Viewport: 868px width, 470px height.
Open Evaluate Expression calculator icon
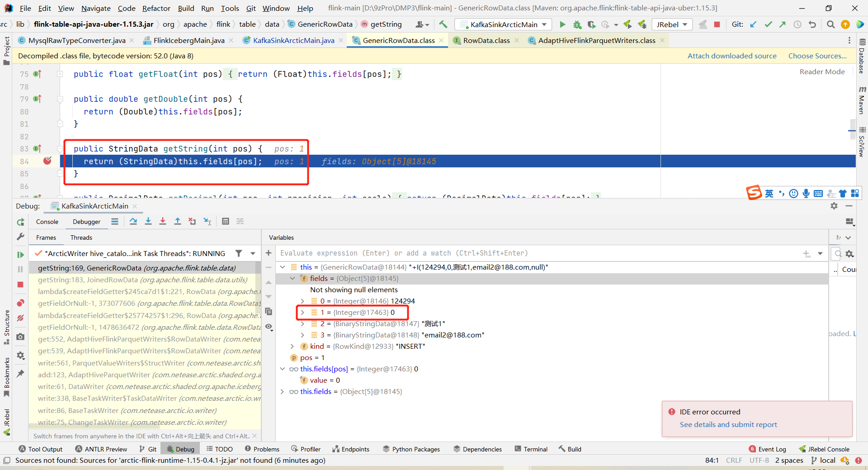[x=226, y=221]
